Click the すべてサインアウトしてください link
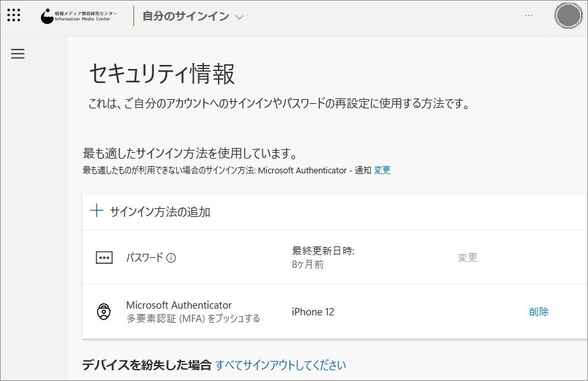 coord(281,365)
